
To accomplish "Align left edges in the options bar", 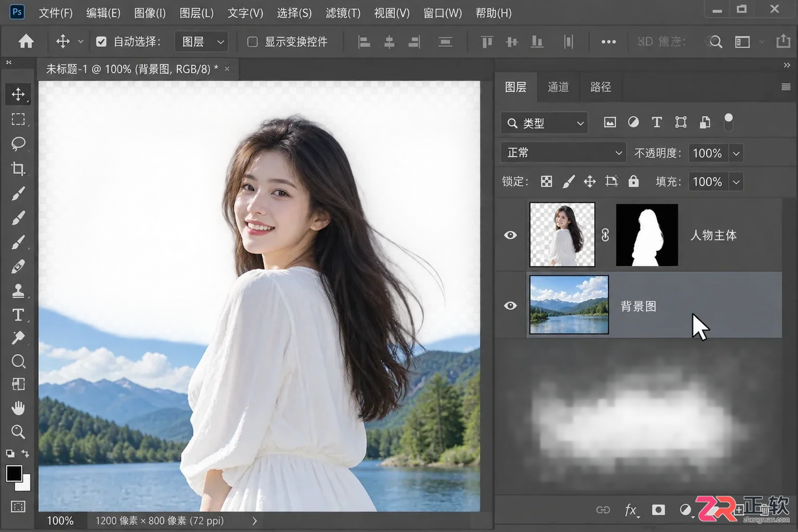I will pyautogui.click(x=364, y=42).
